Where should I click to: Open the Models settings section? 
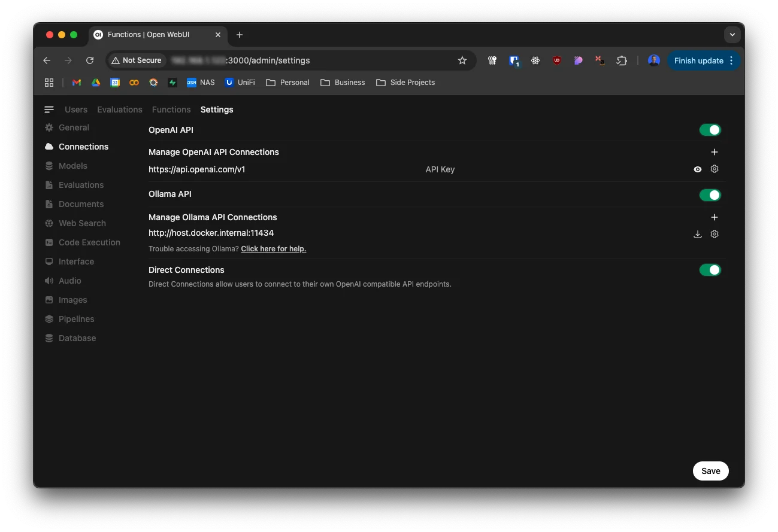66,166
